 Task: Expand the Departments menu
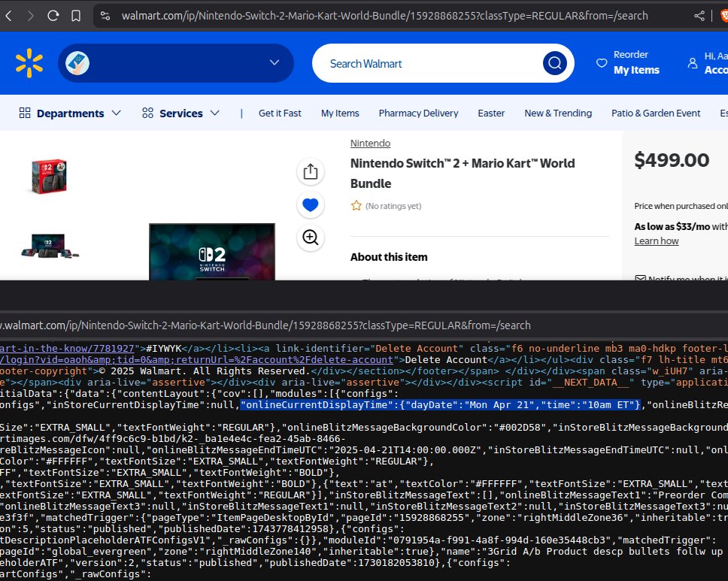[x=70, y=113]
